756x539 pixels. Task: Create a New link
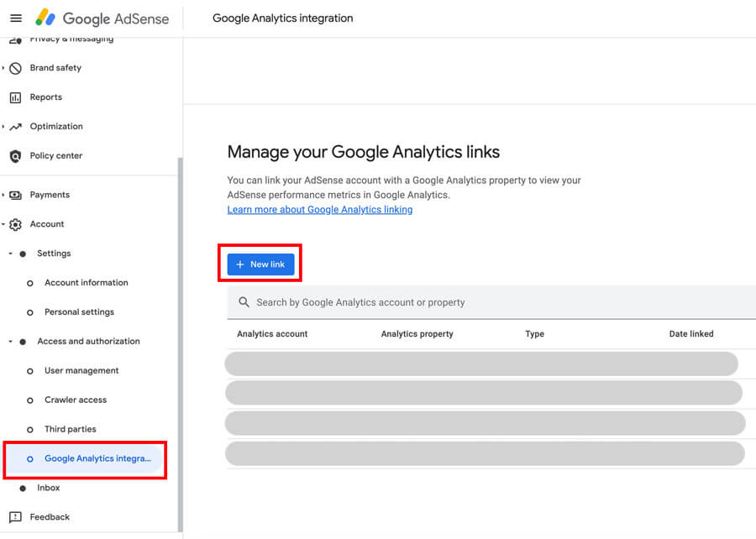(260, 263)
